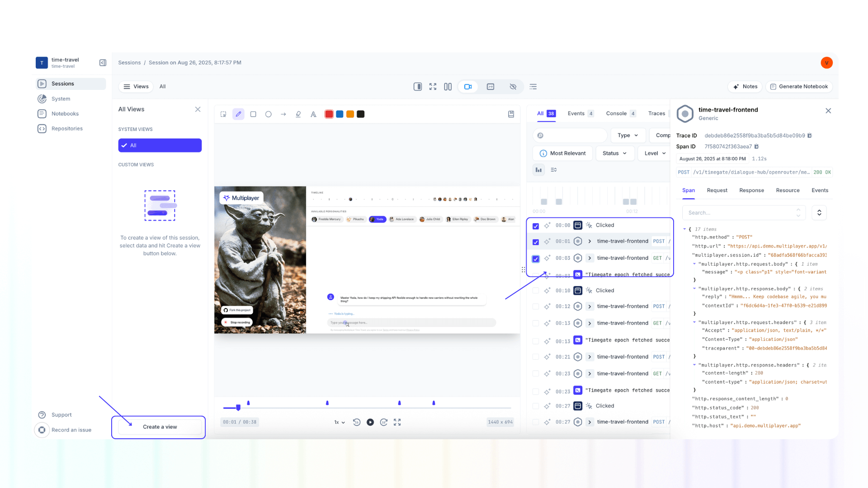Select the arrow annotation tool
The height and width of the screenshot is (488, 868).
point(283,114)
